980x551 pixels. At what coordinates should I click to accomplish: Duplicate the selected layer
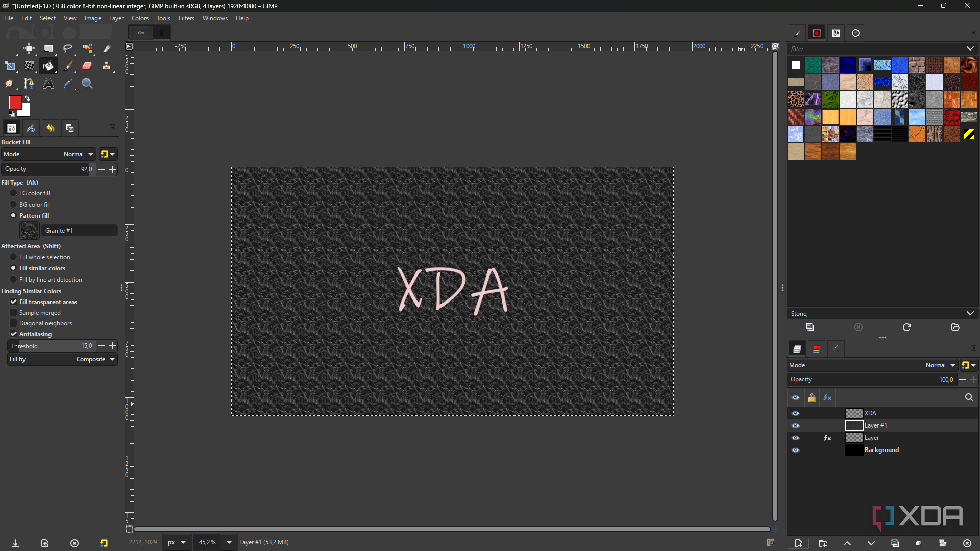pos(895,543)
